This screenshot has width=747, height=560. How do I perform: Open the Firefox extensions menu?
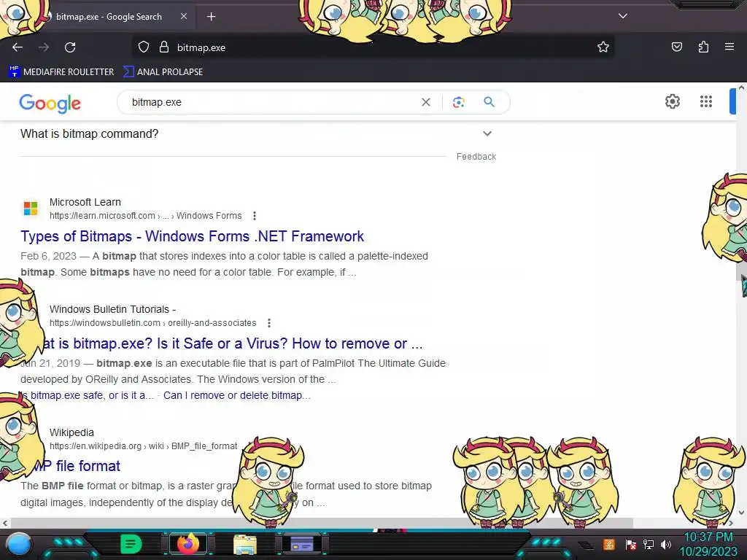point(703,47)
